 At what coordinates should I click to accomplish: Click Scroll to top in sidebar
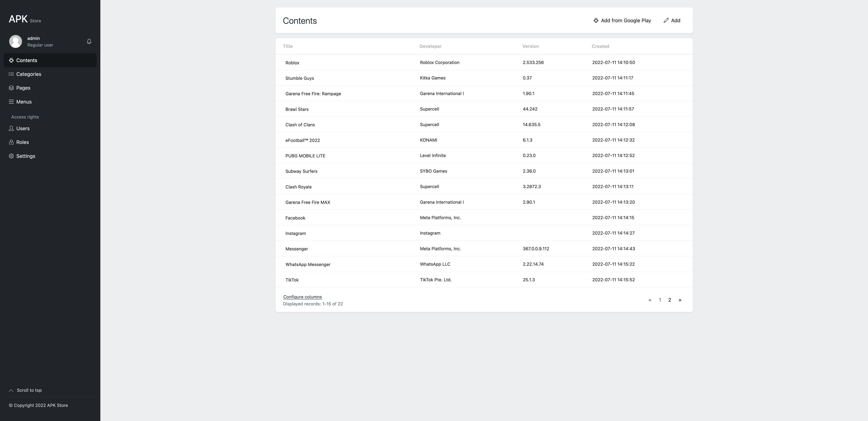(29, 390)
